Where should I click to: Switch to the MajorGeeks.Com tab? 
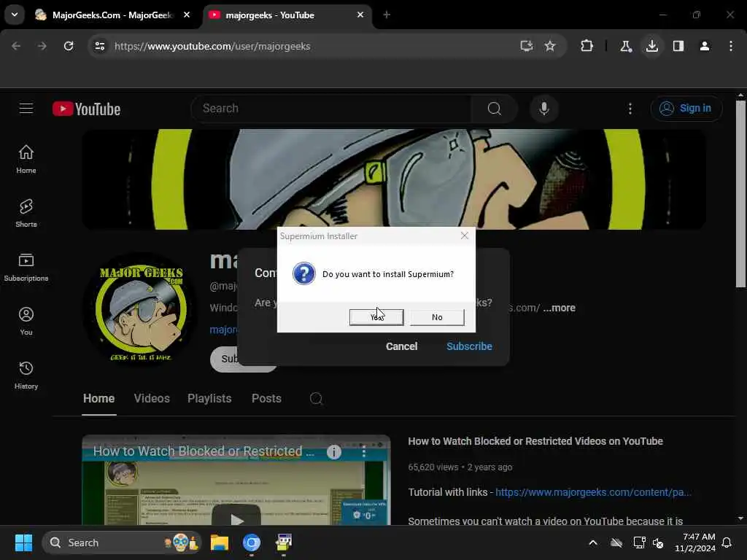[111, 15]
